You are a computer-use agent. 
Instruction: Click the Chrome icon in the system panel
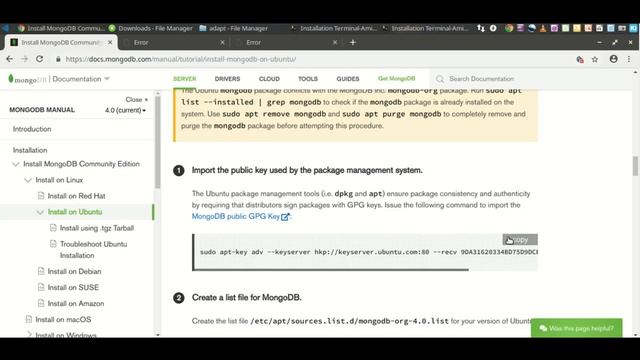pyautogui.click(x=509, y=28)
